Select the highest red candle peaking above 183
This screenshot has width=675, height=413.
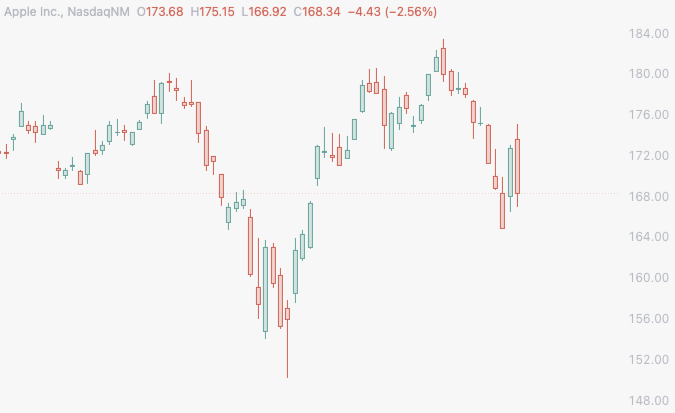click(443, 61)
